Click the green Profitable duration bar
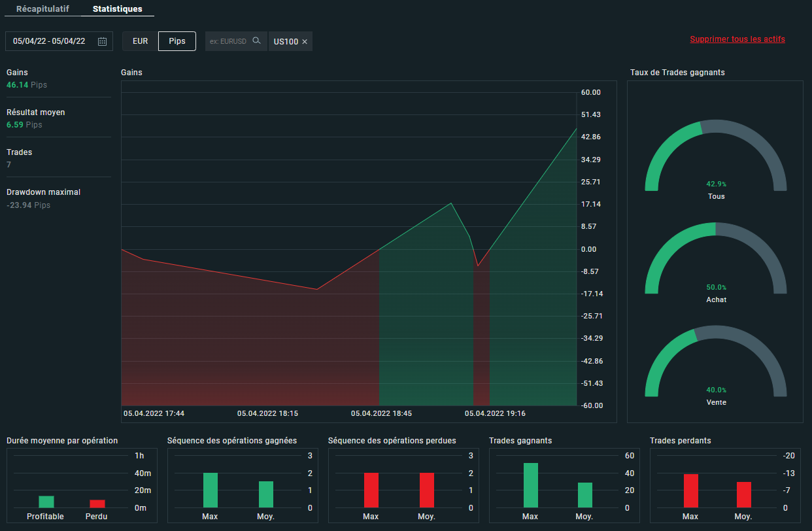Screen dimensions: 812x531 coord(46,502)
